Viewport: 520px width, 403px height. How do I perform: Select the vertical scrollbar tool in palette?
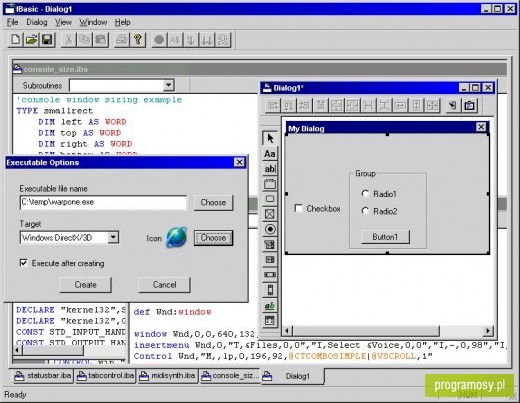tap(270, 290)
